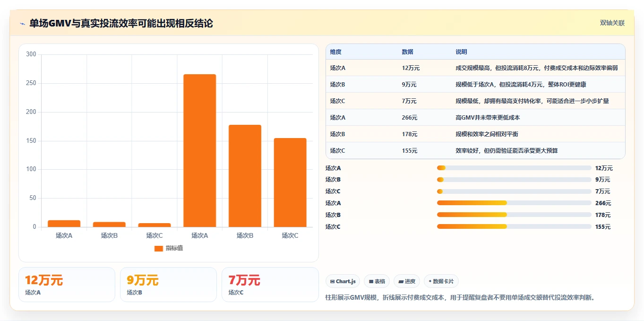Toggle the 指标值 legend item
The image size is (644, 321).
pos(169,248)
